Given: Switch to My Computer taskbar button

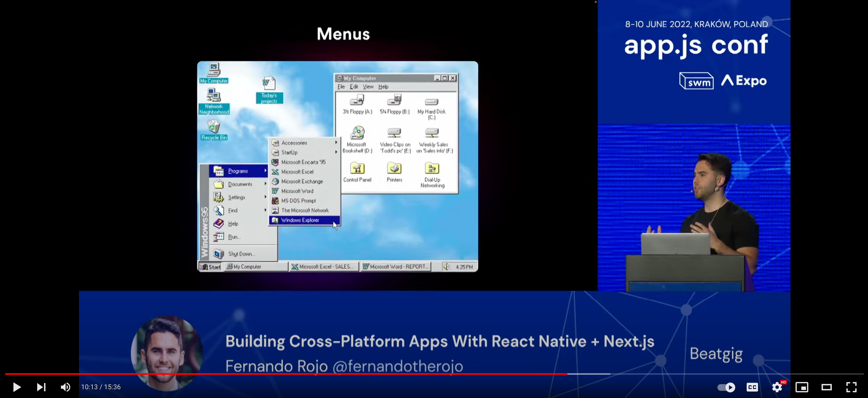Looking at the screenshot, I should coord(256,267).
